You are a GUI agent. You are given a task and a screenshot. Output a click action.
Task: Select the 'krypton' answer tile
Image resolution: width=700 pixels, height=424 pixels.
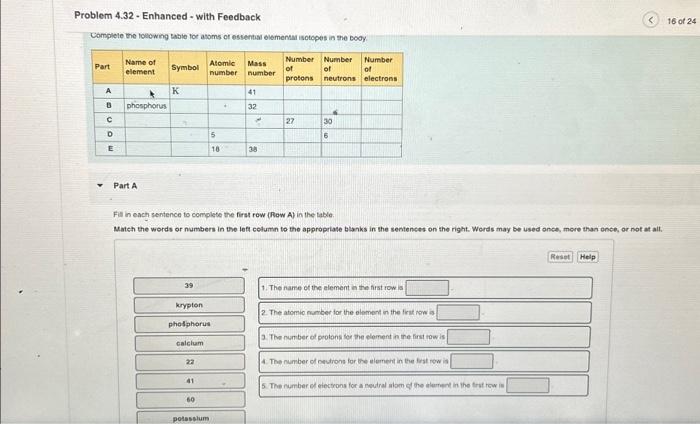(189, 305)
